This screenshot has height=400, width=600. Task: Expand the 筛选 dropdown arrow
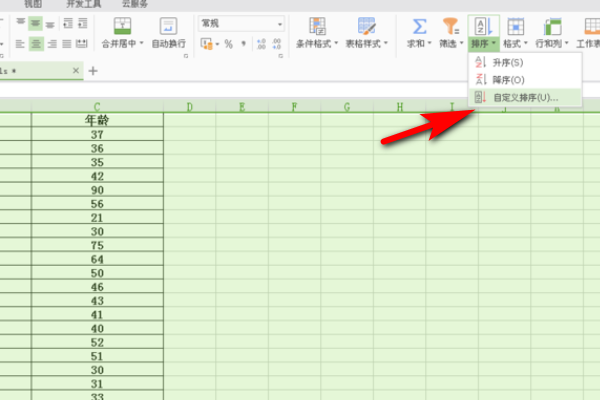[x=461, y=43]
